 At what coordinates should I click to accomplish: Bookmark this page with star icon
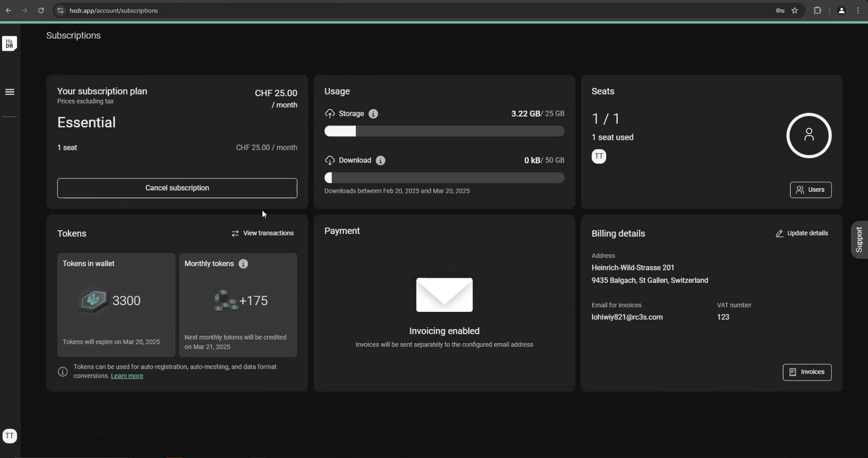coord(794,10)
